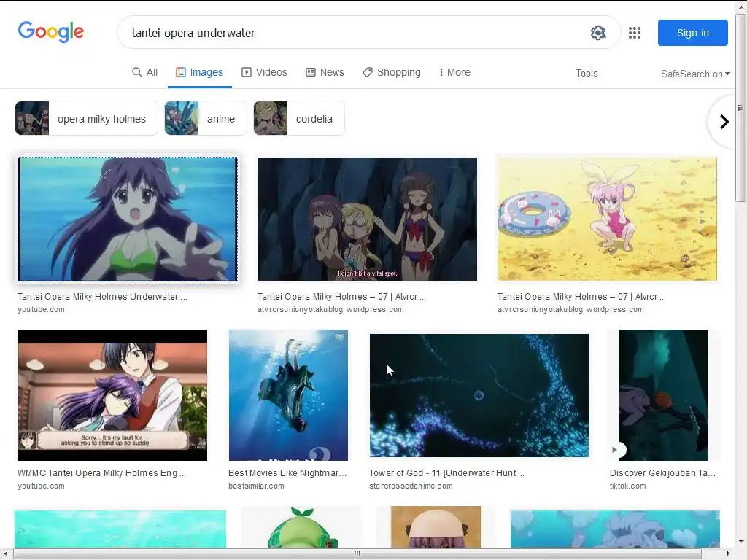Open Tantei Opera Milky Holmes Underwater title link

coord(102,297)
